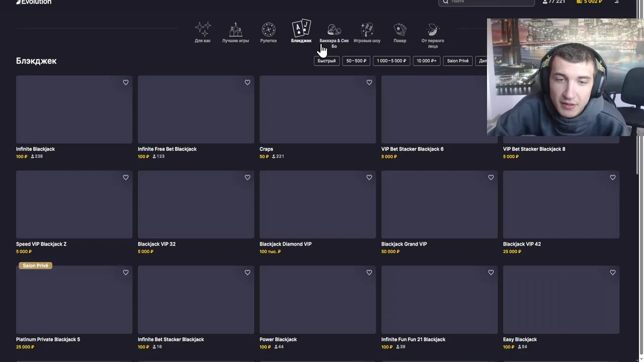Viewport: 644px width, 362px height.
Task: Open the Speed VIP Blackjack Z thumbnail
Action: pos(74,205)
